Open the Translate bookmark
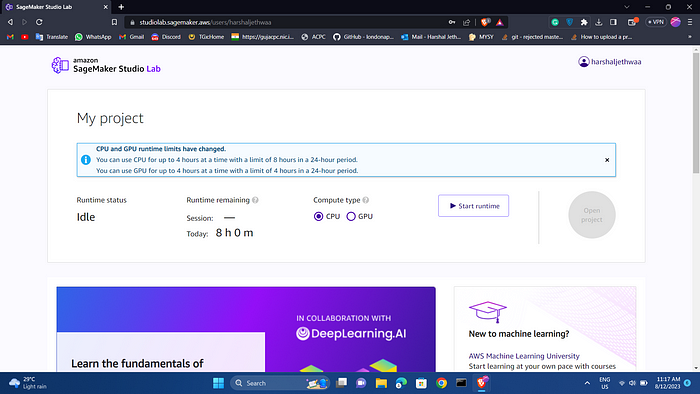This screenshot has width=700, height=394. [x=52, y=37]
